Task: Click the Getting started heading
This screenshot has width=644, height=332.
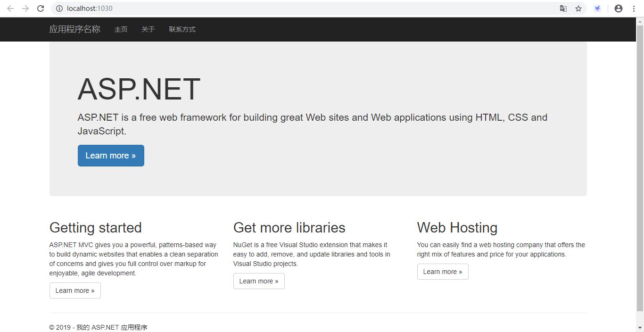Action: point(96,228)
